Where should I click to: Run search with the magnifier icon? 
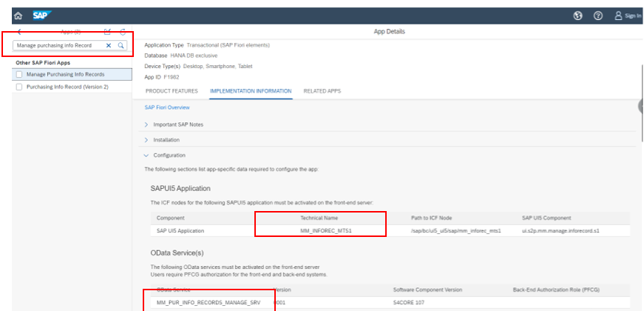[x=121, y=45]
